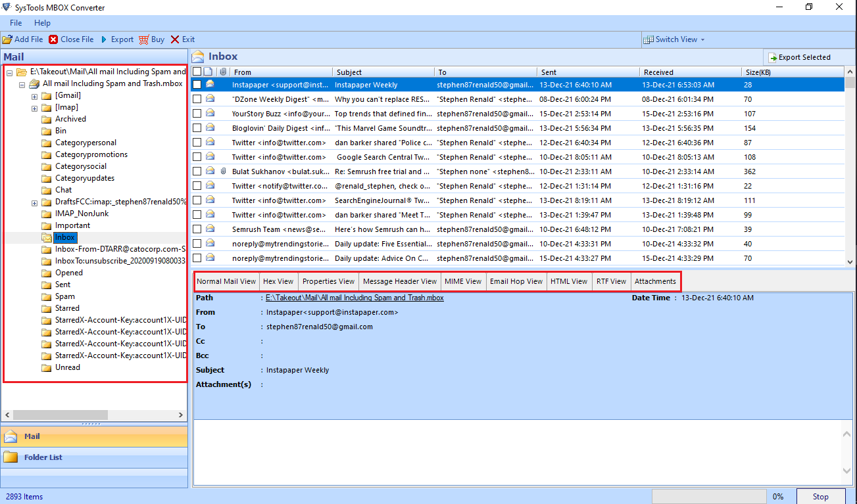This screenshot has height=504, width=857.
Task: Collapse the All mail mbox tree node
Action: pyautogui.click(x=22, y=84)
